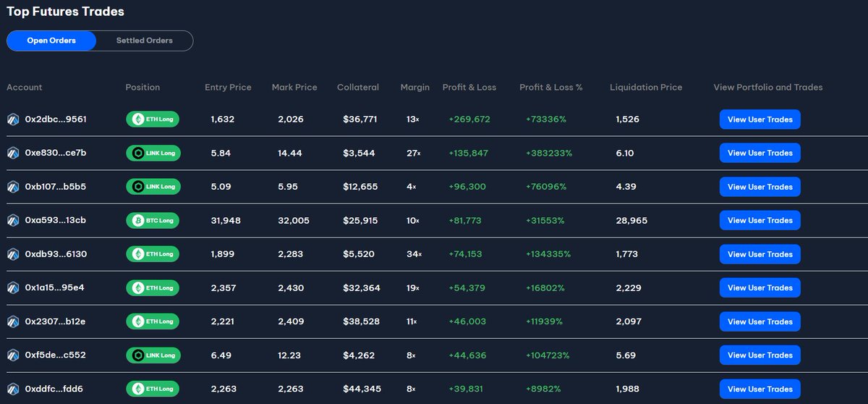Click account avatar icon for 0x2dbc...9561
The image size is (868, 404).
(13, 119)
